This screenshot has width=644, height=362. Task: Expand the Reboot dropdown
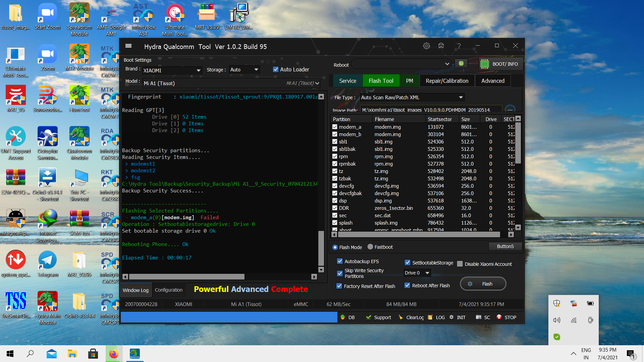pyautogui.click(x=447, y=64)
